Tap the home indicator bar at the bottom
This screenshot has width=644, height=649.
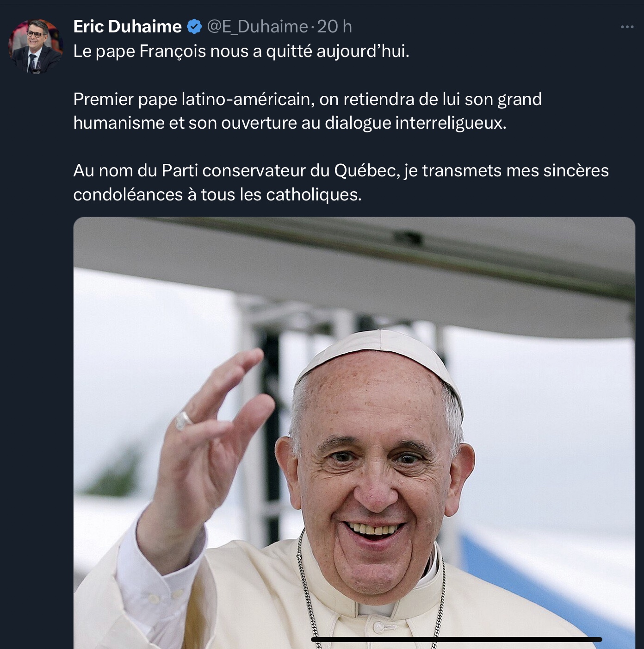(x=456, y=639)
